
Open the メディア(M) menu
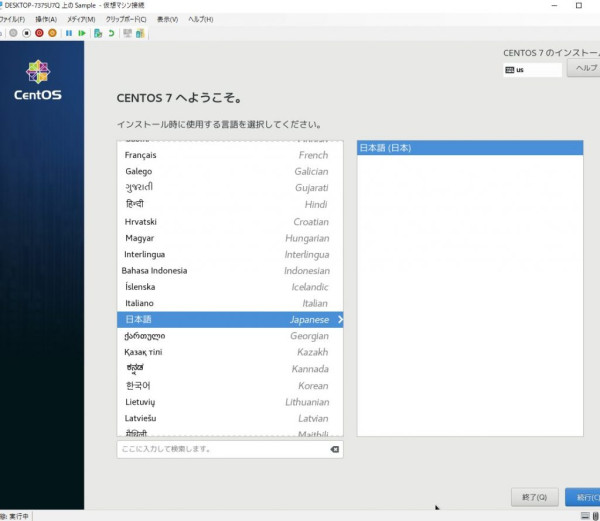81,19
